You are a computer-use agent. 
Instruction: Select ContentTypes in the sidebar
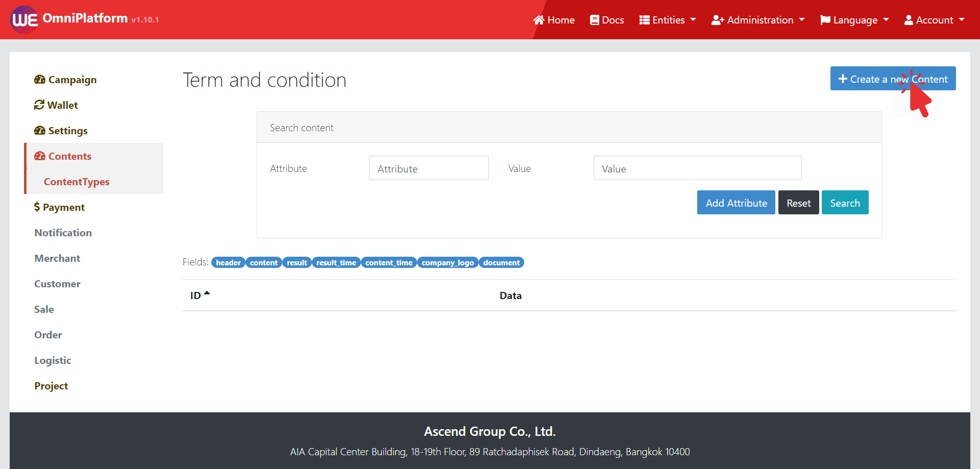coord(77,182)
